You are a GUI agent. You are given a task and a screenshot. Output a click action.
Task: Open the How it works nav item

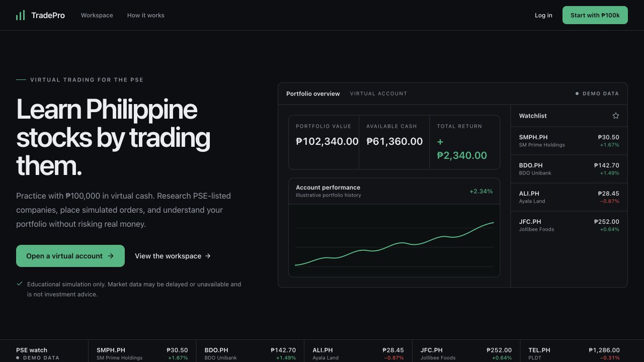146,16
